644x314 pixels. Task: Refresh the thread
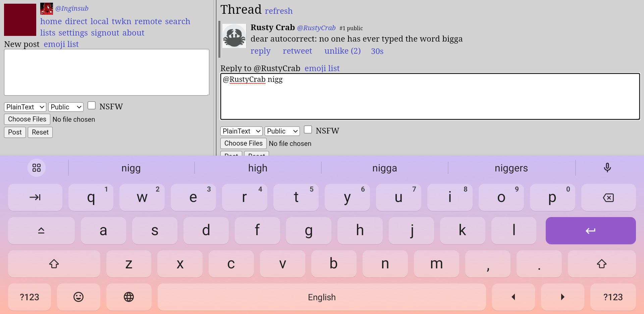pyautogui.click(x=278, y=11)
